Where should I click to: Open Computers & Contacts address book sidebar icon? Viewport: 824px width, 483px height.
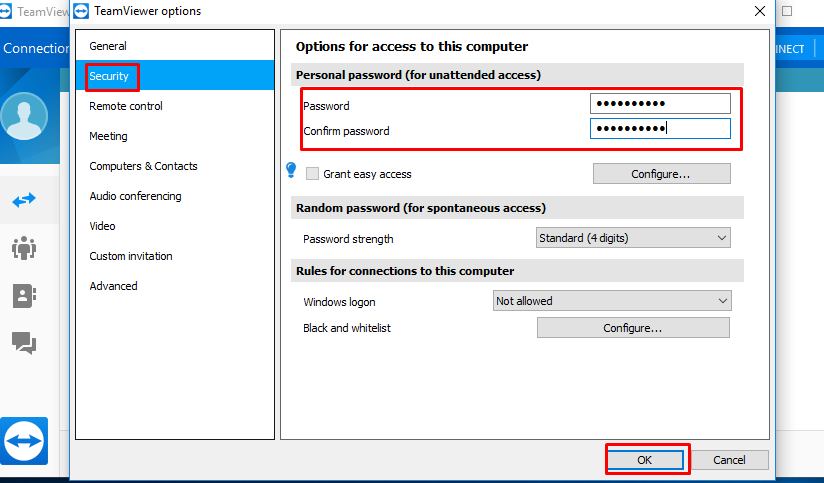(24, 296)
